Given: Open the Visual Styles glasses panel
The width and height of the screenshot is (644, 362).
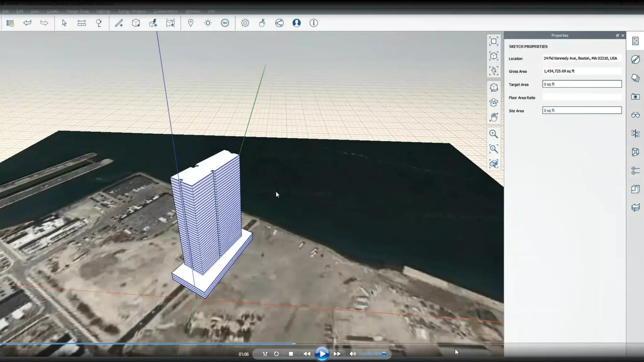Looking at the screenshot, I should [x=635, y=115].
